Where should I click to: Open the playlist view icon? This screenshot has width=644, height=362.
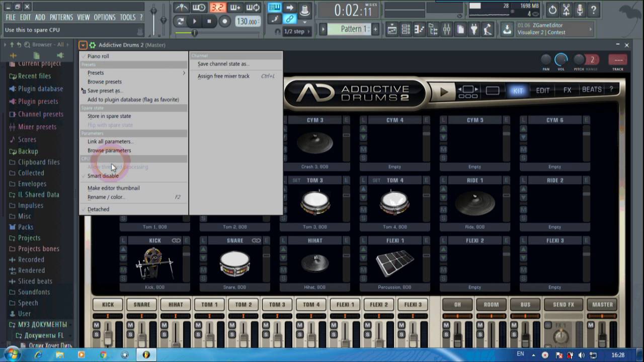[x=392, y=30]
